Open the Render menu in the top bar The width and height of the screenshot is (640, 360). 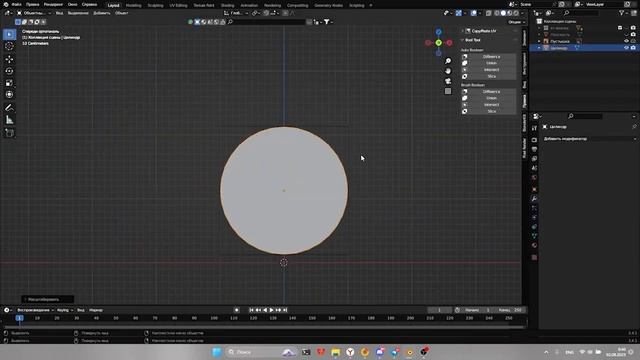[53, 4]
